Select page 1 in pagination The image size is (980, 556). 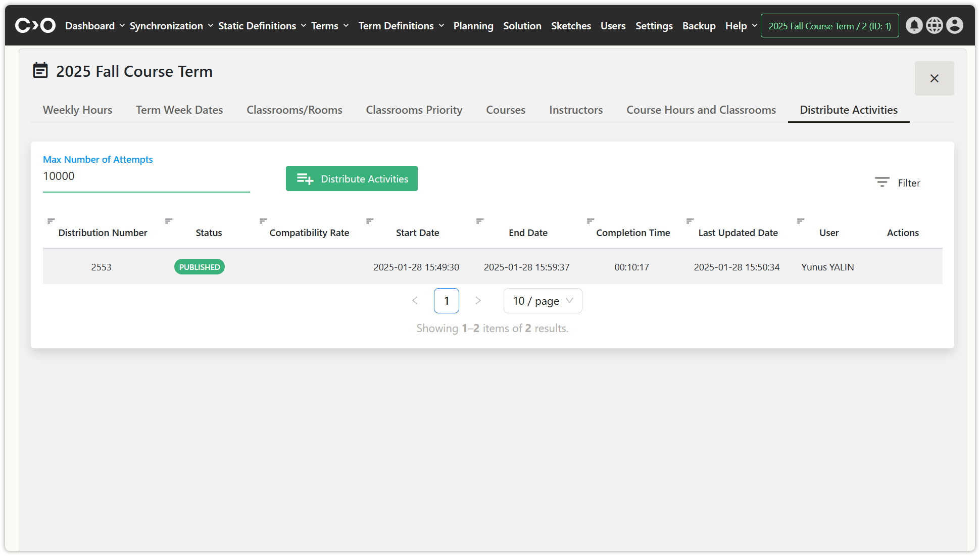(446, 301)
